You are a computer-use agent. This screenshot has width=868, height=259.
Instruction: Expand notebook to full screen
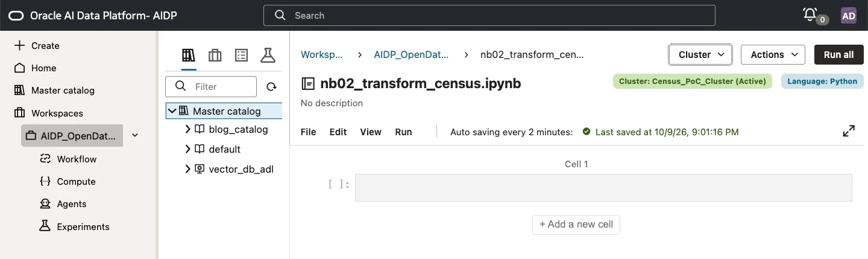(849, 131)
